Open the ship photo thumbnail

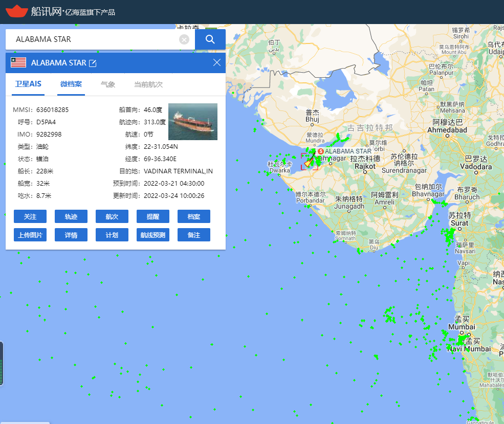[x=193, y=122]
